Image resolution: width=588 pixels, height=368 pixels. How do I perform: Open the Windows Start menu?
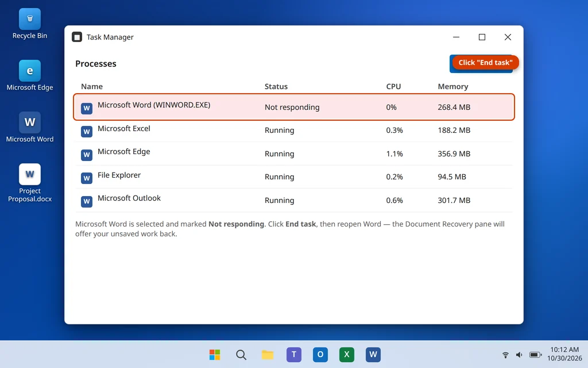(215, 354)
